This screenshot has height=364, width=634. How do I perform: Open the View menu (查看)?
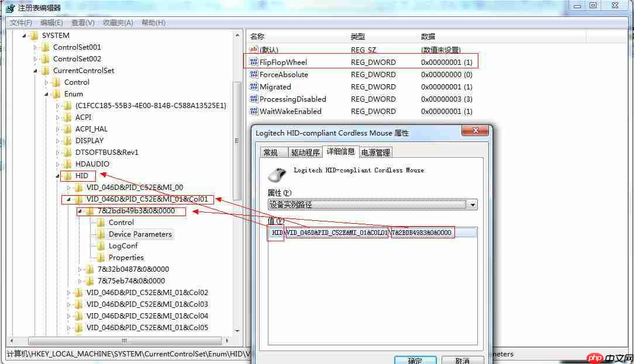[83, 23]
